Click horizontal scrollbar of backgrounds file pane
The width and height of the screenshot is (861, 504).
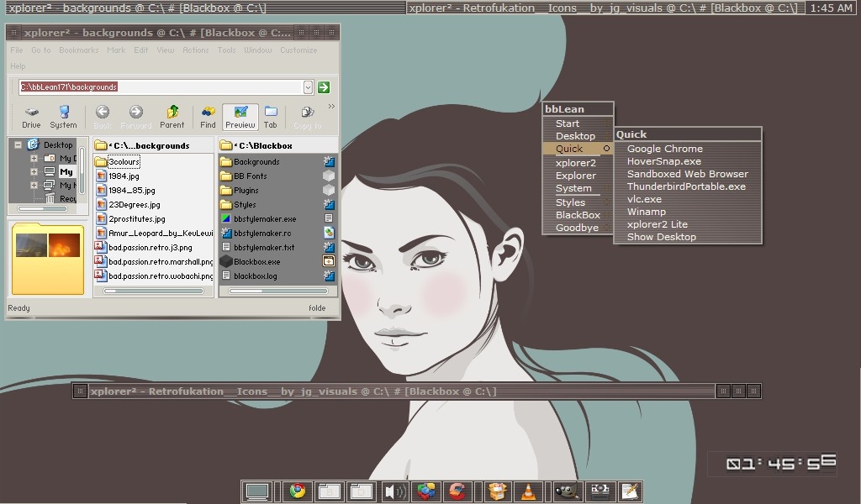pyautogui.click(x=153, y=291)
